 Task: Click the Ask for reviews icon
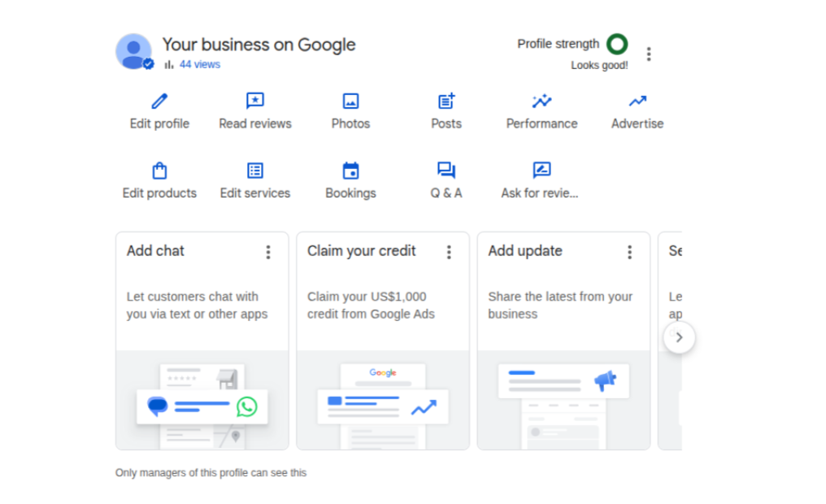click(541, 170)
